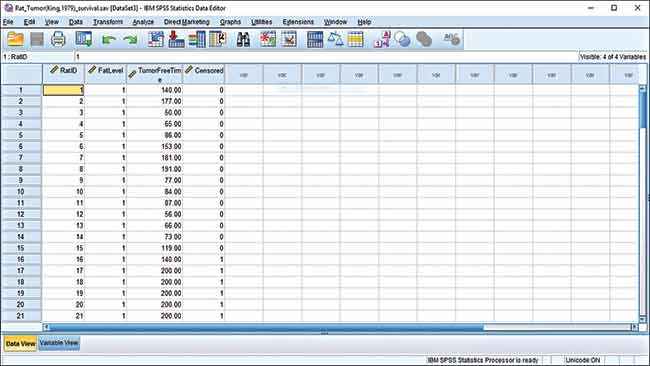Click the '1 : RatID' cell reference box
Screen dimensions: 650x366
pyautogui.click(x=37, y=57)
